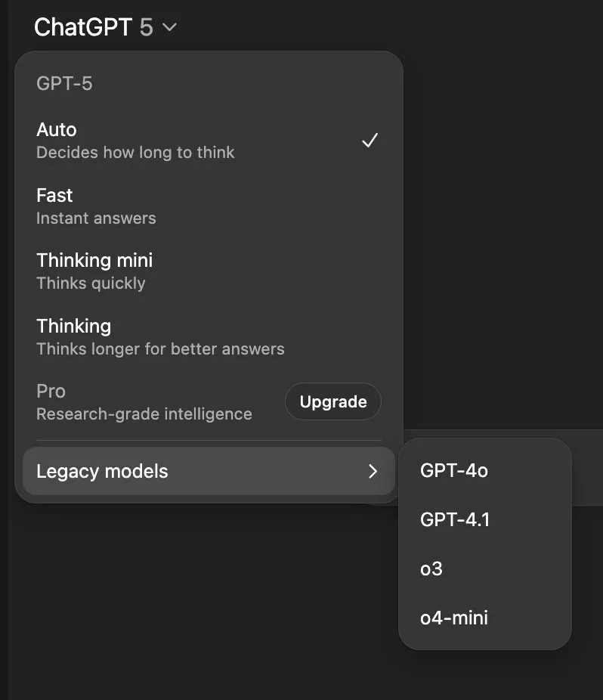This screenshot has height=700, width=603.
Task: Click the checkmark next to Auto
Action: [370, 140]
